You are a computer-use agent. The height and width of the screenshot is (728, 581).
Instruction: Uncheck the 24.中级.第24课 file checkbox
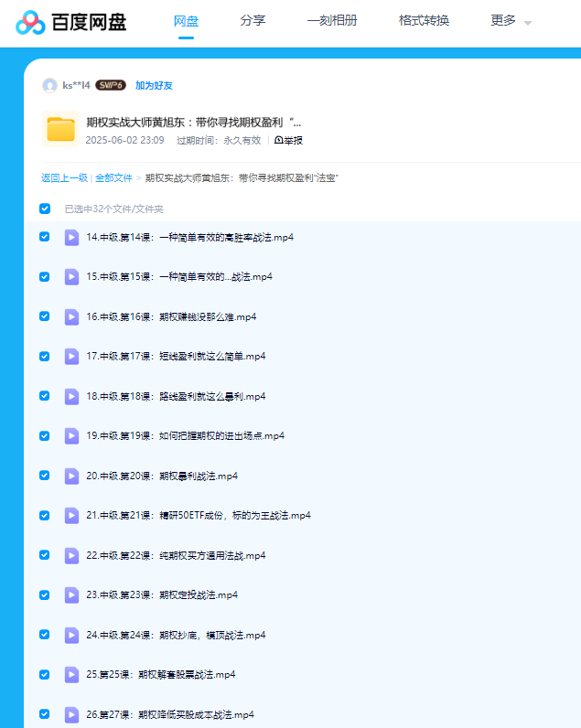pyautogui.click(x=45, y=635)
